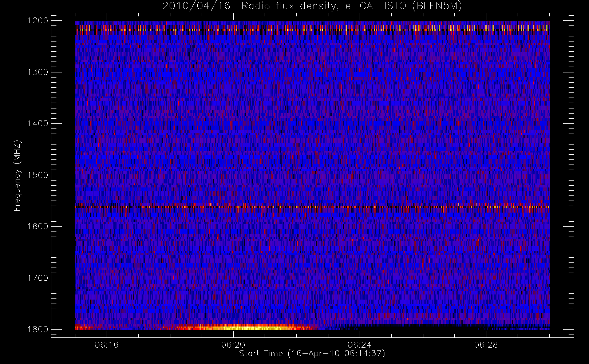The height and width of the screenshot is (364, 589).
Task: Click the 1300 frequency tick label
Action: point(38,72)
